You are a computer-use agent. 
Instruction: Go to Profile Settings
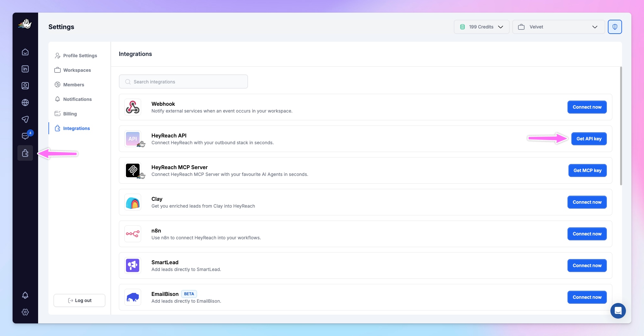pos(76,56)
